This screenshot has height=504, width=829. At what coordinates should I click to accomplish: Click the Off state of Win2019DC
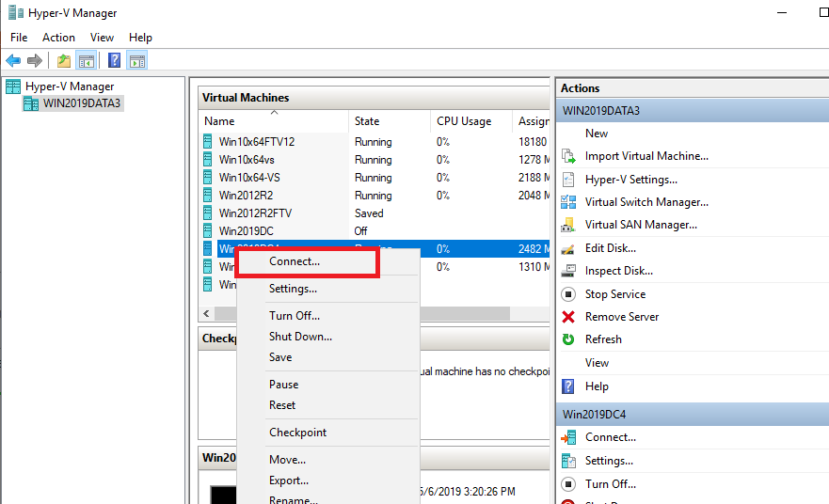(361, 231)
